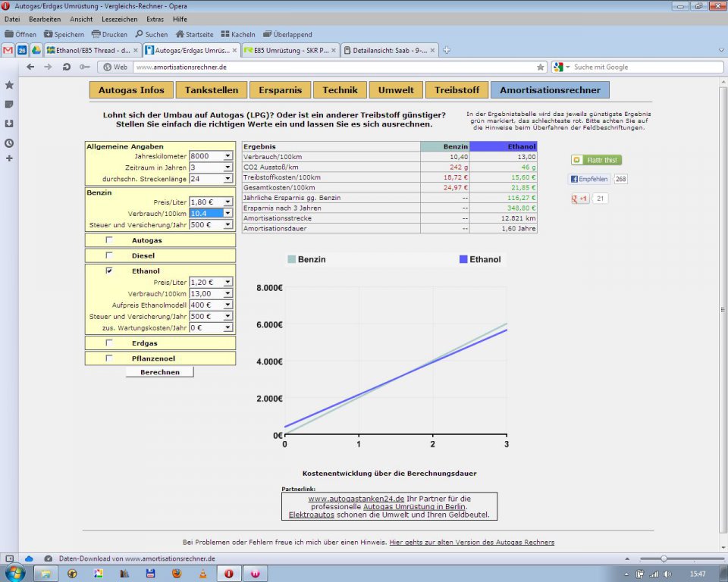This screenshot has width=728, height=582.
Task: Open the History clock sidebar icon
Action: click(x=9, y=143)
